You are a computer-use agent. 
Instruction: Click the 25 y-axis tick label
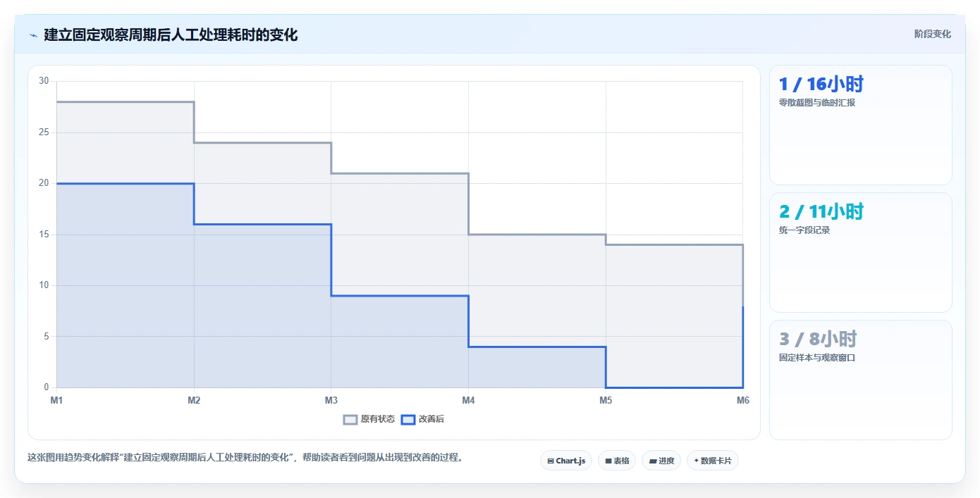tap(44, 132)
